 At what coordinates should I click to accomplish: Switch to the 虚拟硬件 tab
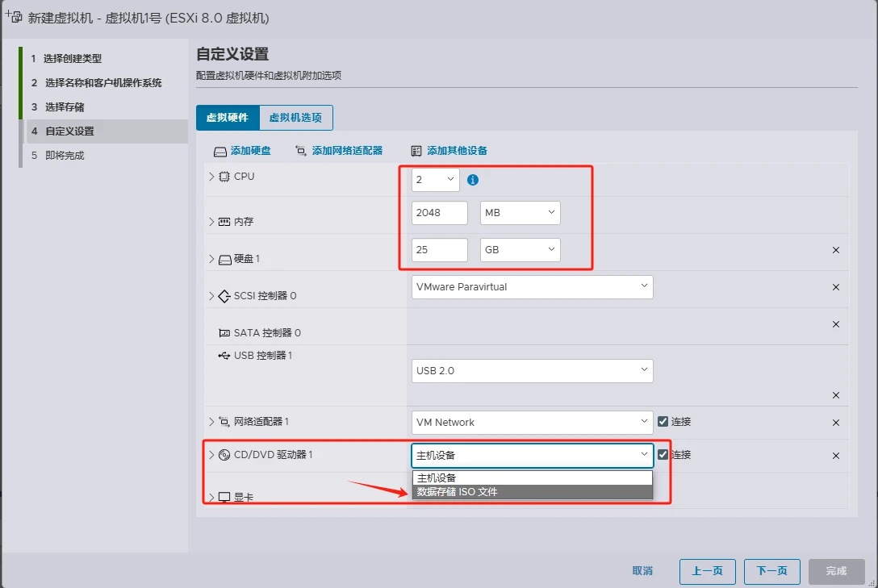pos(228,118)
